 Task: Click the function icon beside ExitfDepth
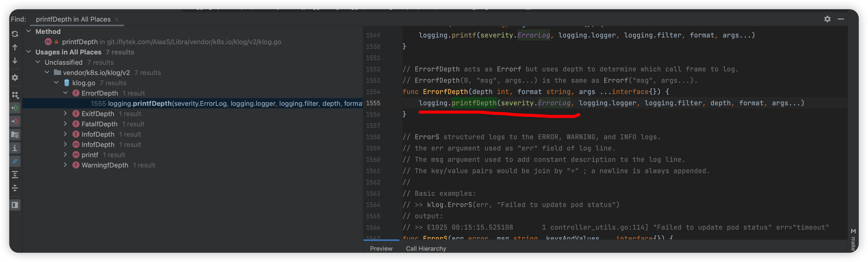[76, 114]
